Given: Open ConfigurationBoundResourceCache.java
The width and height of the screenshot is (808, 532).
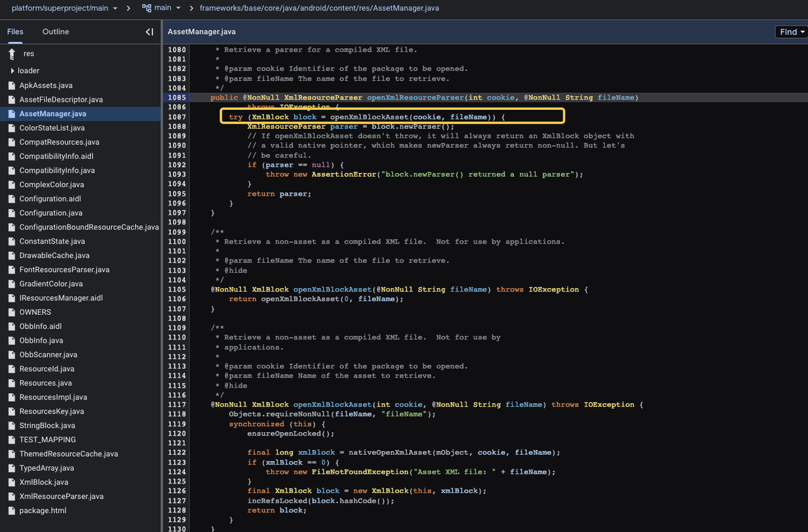Looking at the screenshot, I should (x=88, y=227).
